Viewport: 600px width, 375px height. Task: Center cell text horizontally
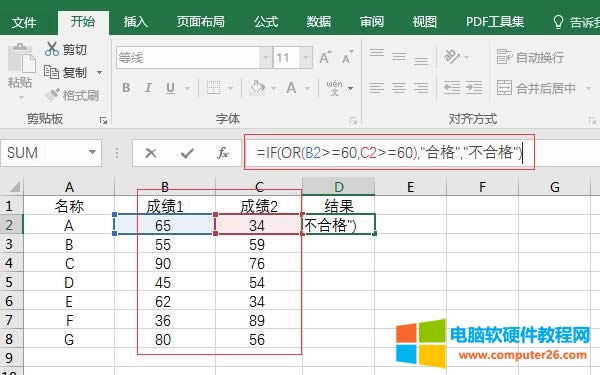(x=399, y=88)
